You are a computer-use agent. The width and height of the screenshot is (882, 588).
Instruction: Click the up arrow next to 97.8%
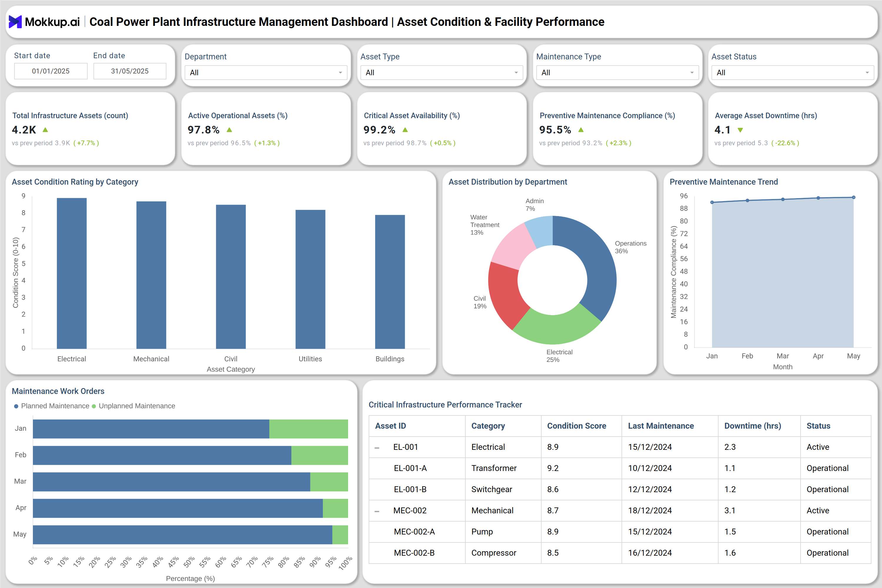pos(230,130)
